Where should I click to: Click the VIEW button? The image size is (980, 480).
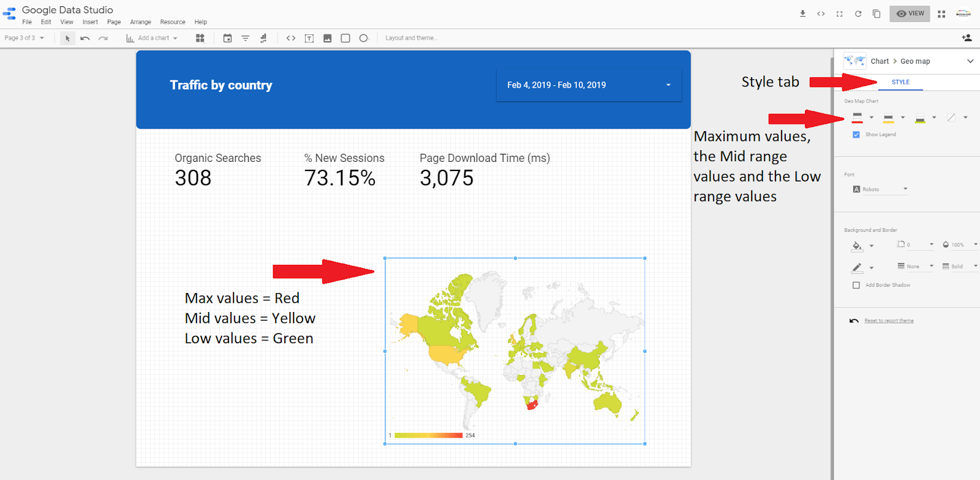click(910, 13)
